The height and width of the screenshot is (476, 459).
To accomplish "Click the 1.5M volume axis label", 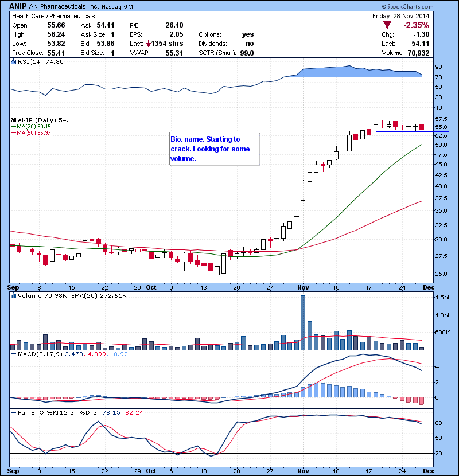I will pos(442,298).
